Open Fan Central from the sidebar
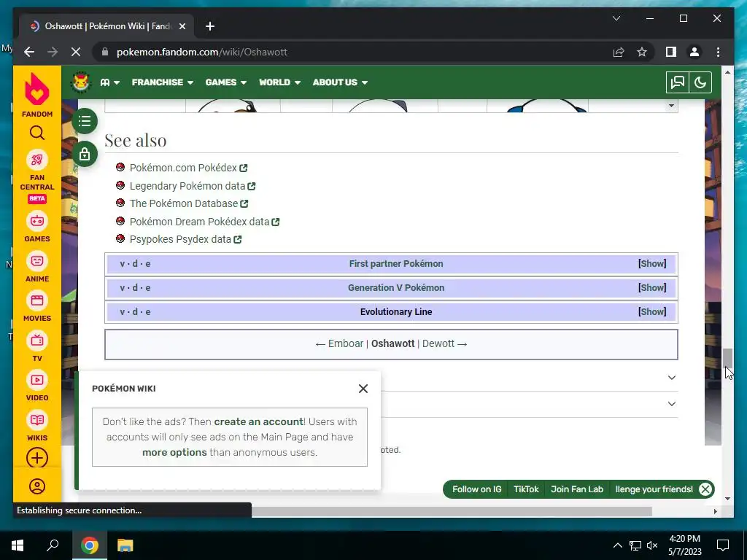Screen dimensions: 747x560 [x=37, y=176]
